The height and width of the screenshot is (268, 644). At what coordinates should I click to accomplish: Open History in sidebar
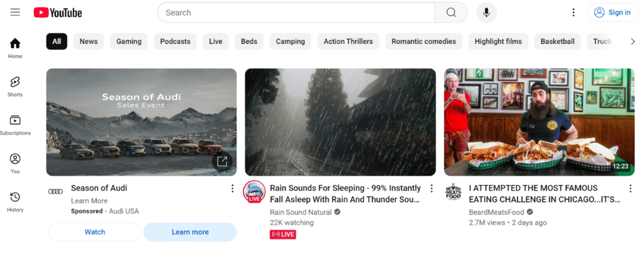coord(15,202)
